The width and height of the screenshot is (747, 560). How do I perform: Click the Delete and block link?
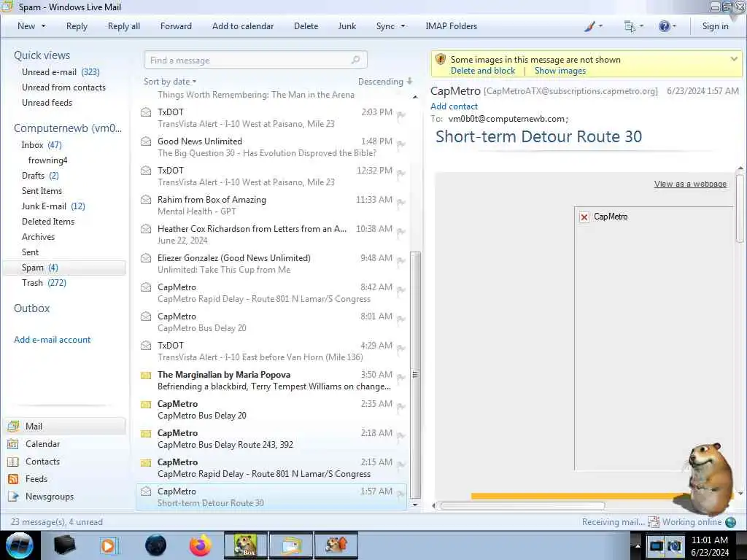[x=483, y=71]
